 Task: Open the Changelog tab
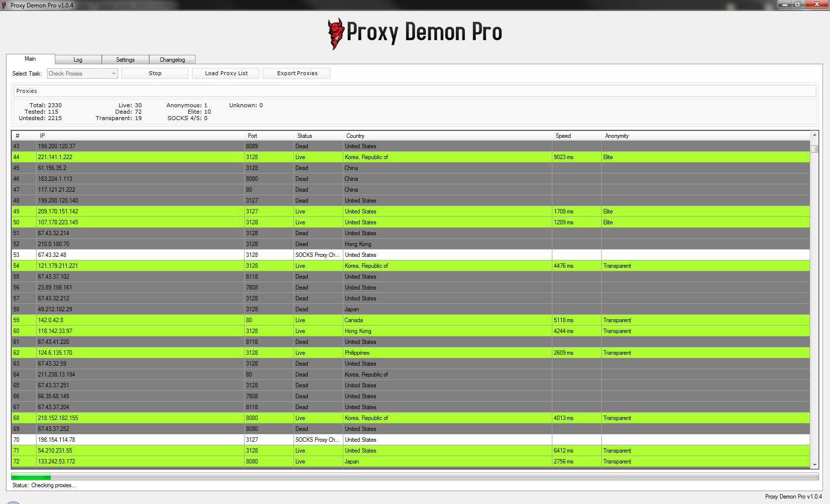click(172, 60)
